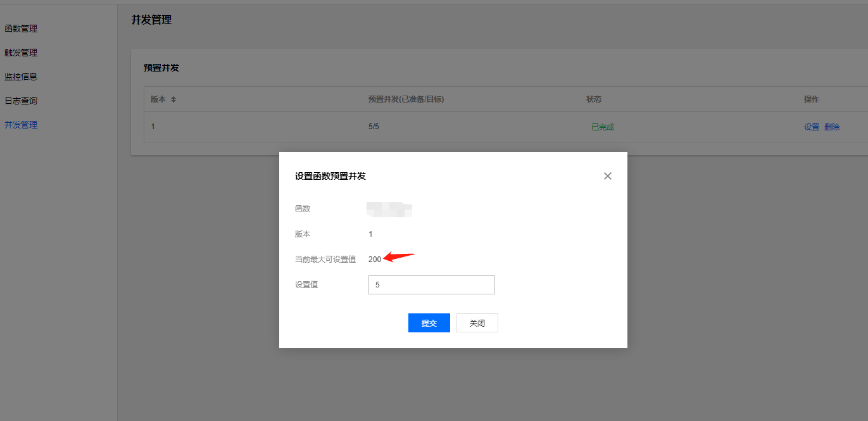Click the 已完成 status in the table
This screenshot has height=421, width=868.
tap(602, 127)
